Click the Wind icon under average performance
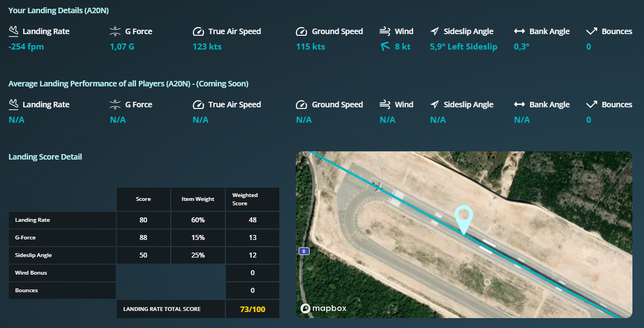644x328 pixels. (384, 104)
